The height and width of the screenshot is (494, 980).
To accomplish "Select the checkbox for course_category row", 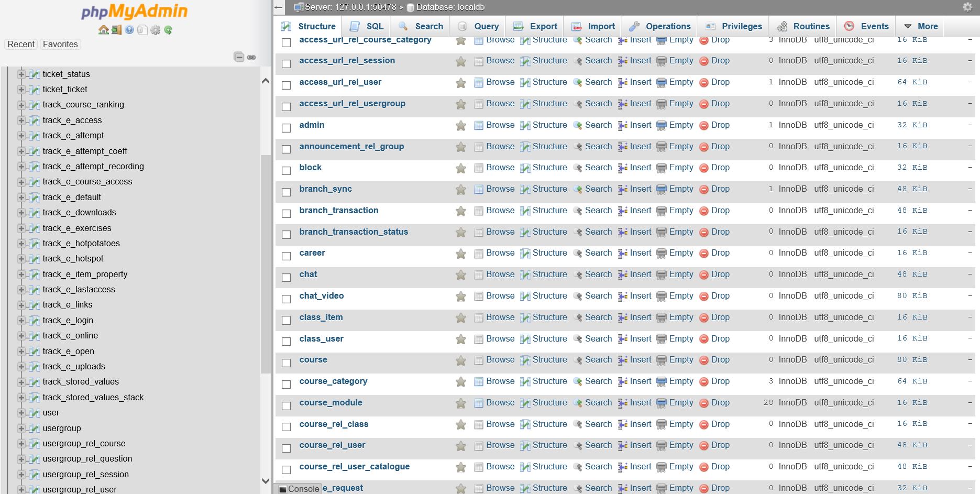I will [x=286, y=383].
